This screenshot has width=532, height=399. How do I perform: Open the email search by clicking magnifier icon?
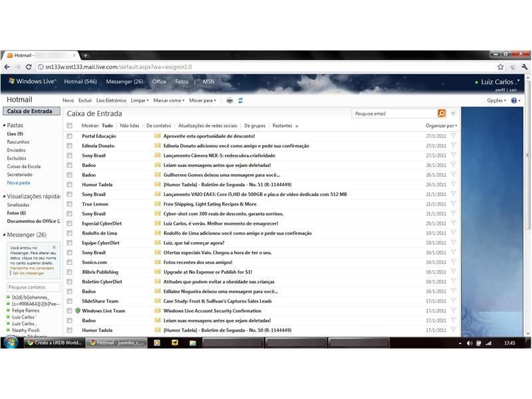pyautogui.click(x=442, y=114)
